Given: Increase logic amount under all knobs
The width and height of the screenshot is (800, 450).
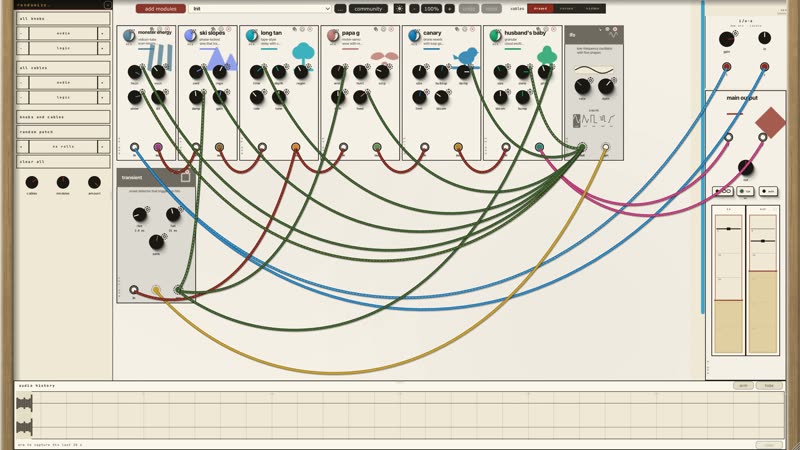Looking at the screenshot, I should [x=104, y=48].
